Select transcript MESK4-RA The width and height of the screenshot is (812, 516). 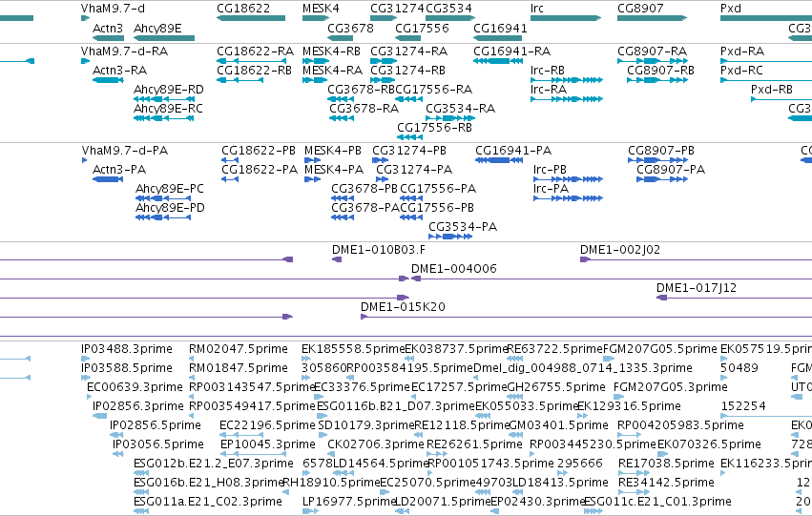pos(315,80)
